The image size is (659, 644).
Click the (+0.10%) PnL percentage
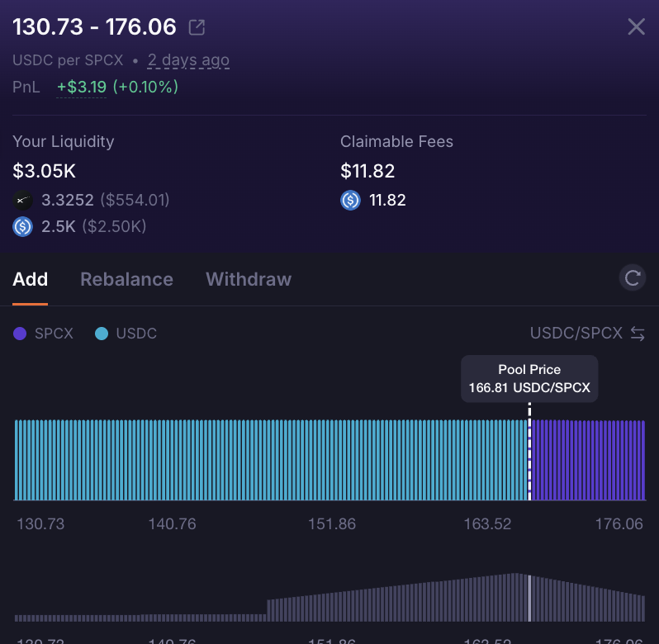click(x=145, y=87)
